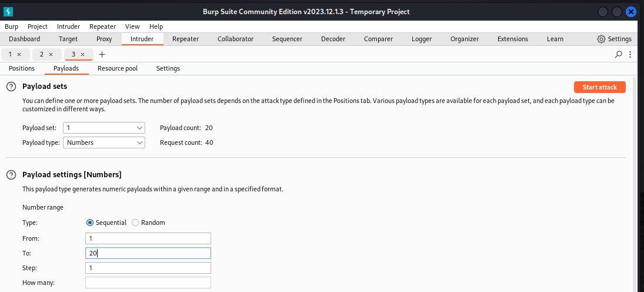Select Intruder attack tab 3
This screenshot has height=292, width=644.
pos(74,54)
